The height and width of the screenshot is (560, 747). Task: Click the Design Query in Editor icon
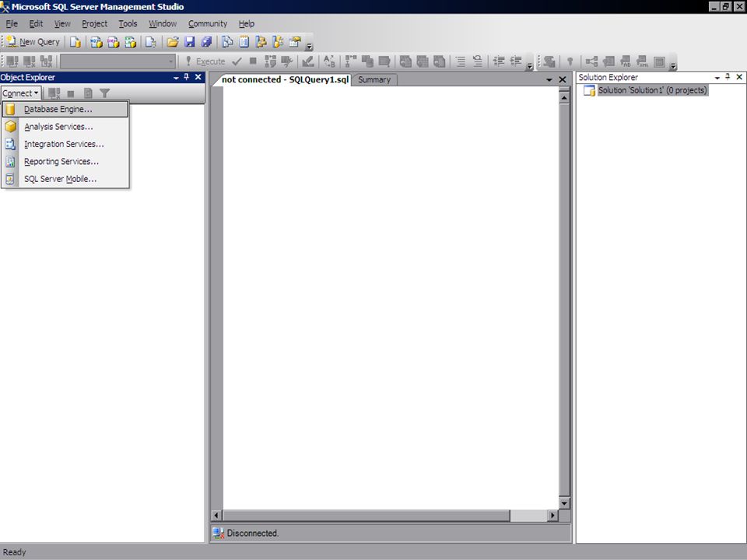click(308, 61)
